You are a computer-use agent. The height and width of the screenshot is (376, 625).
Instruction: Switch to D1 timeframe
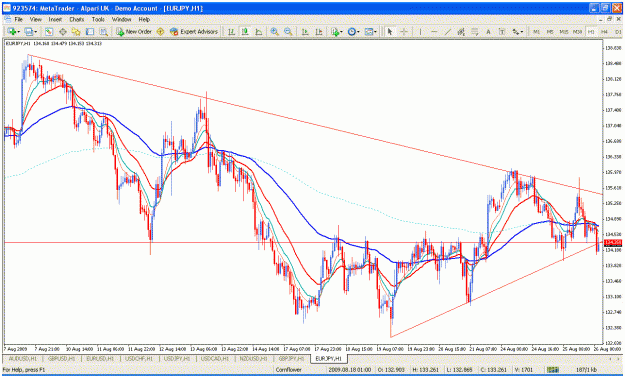(x=618, y=31)
